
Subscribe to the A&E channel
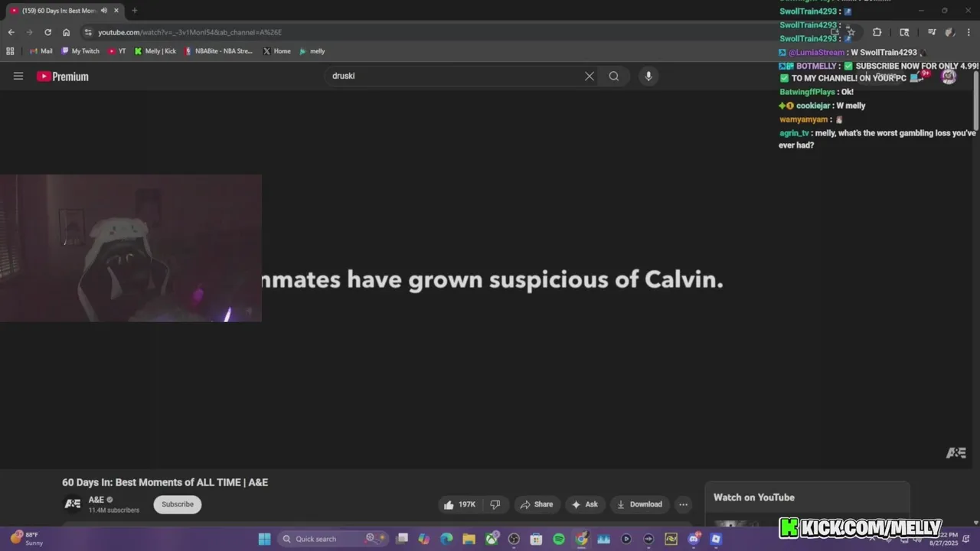(x=178, y=504)
